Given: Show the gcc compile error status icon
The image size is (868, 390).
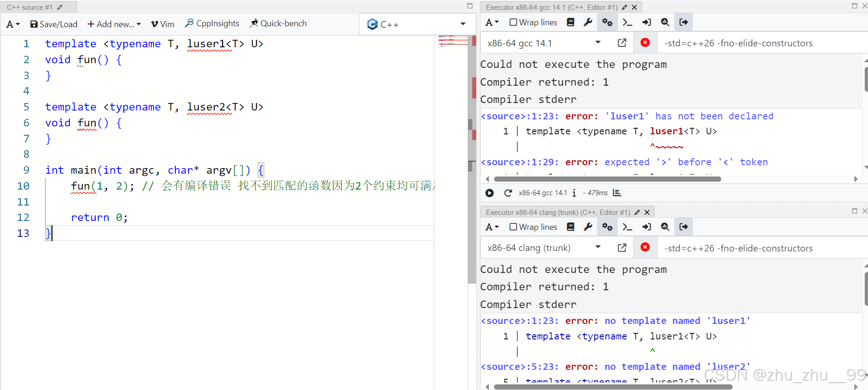Looking at the screenshot, I should click(645, 43).
